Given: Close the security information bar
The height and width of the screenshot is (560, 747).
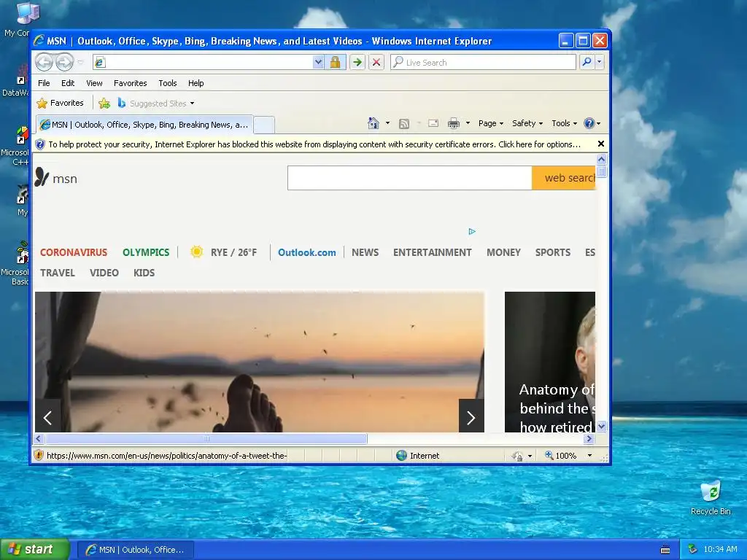Looking at the screenshot, I should point(601,144).
